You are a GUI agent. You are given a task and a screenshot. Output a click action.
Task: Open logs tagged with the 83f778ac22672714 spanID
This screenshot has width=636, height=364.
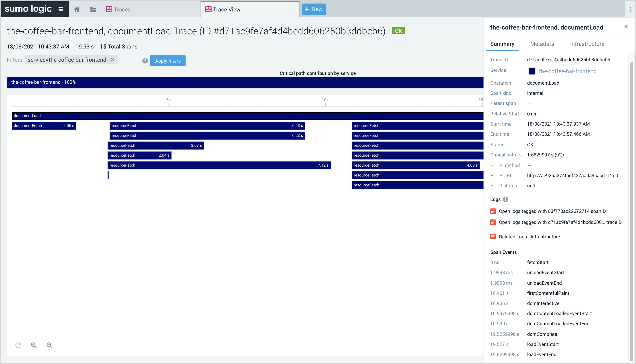click(x=552, y=211)
